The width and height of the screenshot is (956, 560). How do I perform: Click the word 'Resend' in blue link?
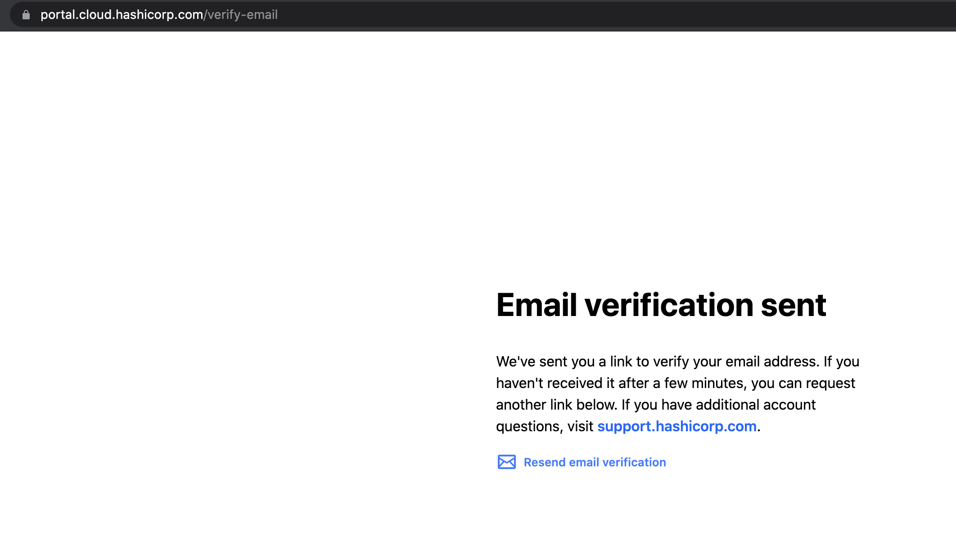pyautogui.click(x=544, y=462)
